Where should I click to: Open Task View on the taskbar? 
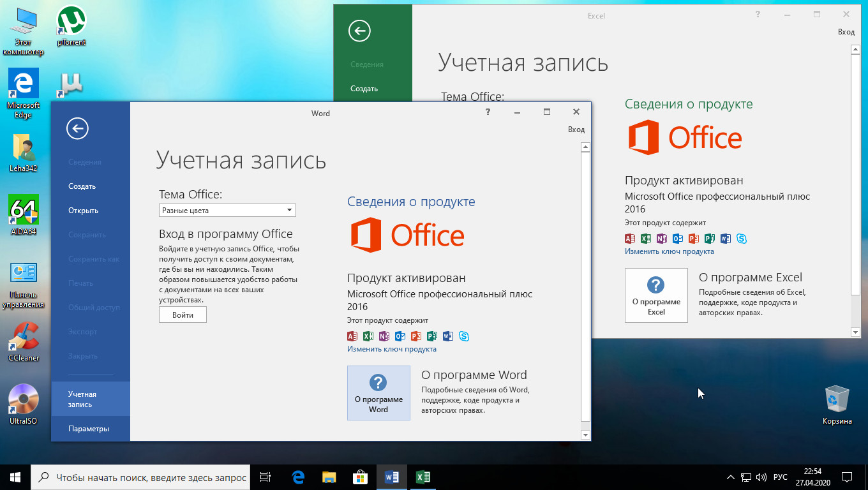(x=266, y=477)
